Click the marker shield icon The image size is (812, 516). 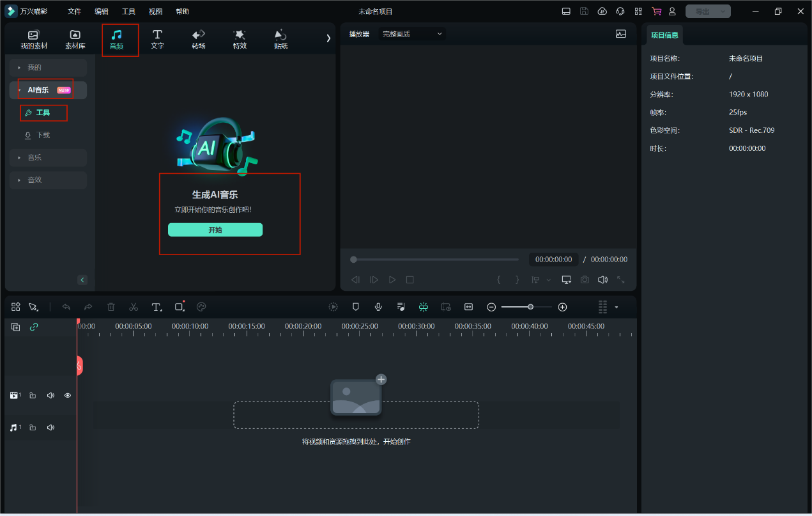pos(356,307)
